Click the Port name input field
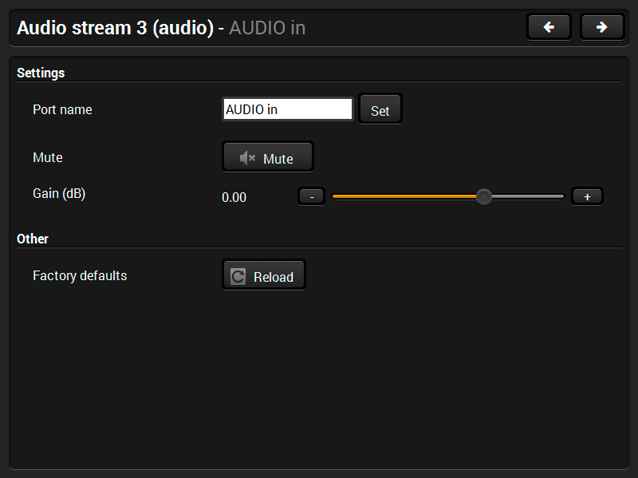638x478 pixels. [x=288, y=109]
